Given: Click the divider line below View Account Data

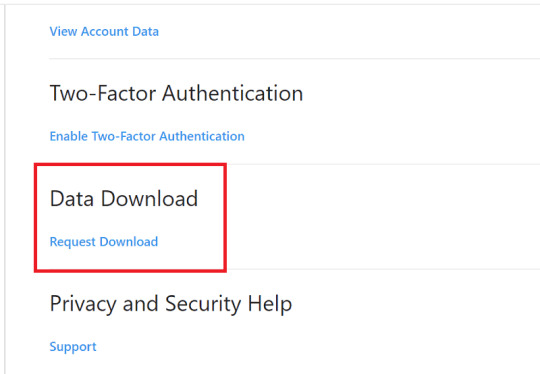Looking at the screenshot, I should pos(294,59).
